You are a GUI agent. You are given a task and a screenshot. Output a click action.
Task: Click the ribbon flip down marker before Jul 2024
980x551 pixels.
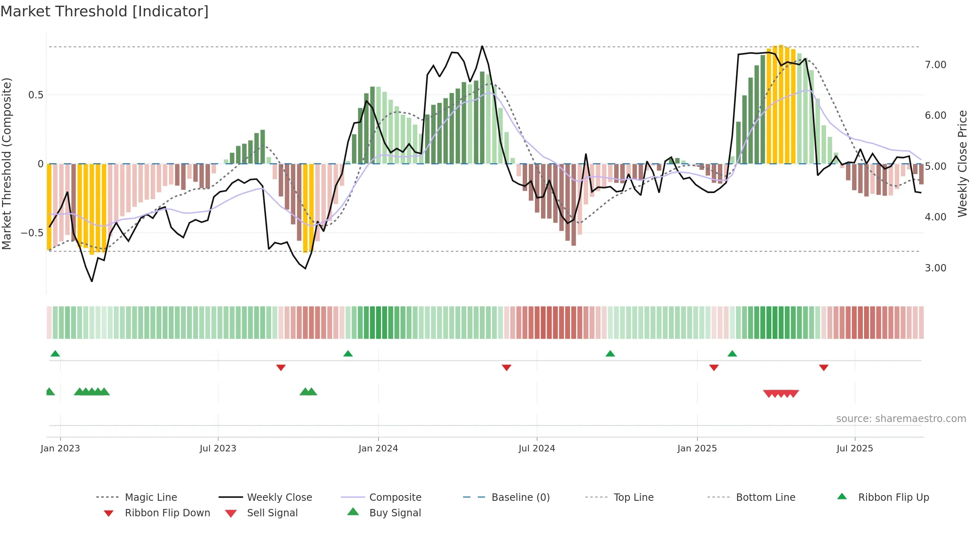click(x=507, y=368)
